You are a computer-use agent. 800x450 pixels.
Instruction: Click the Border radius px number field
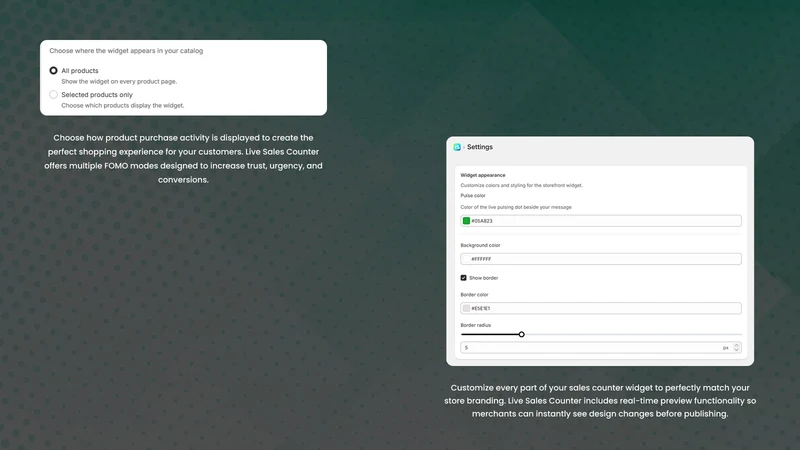point(601,347)
